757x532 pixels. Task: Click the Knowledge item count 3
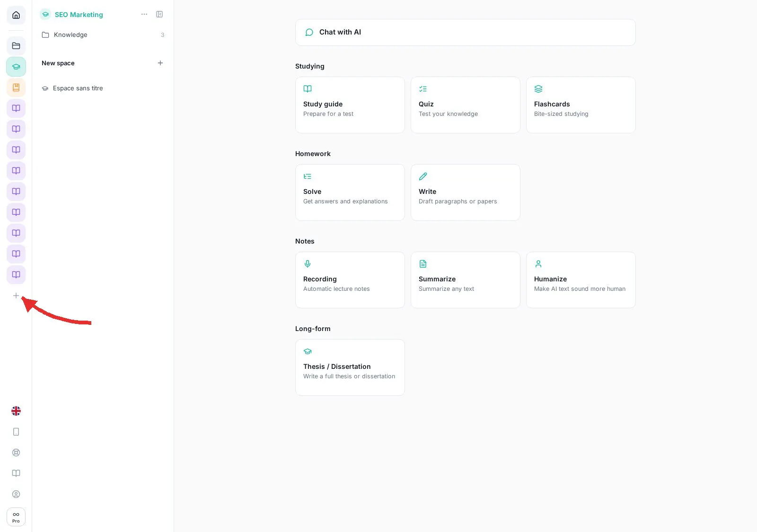163,35
